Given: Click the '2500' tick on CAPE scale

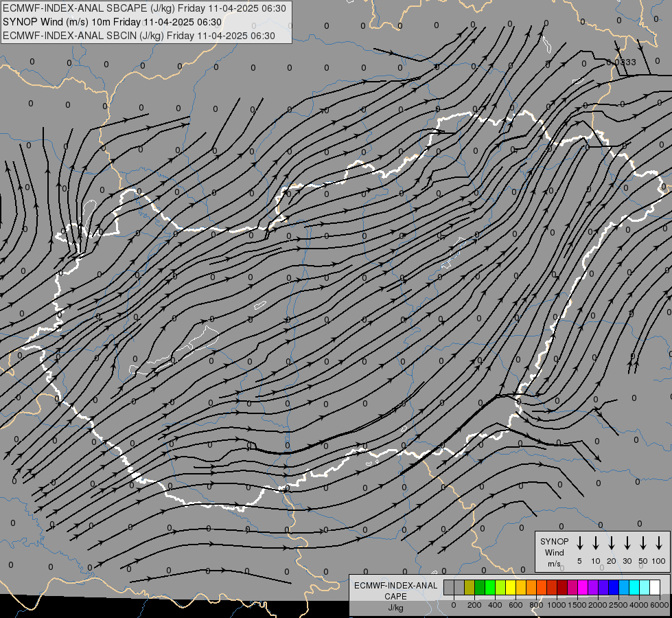Looking at the screenshot, I should coord(618,605).
